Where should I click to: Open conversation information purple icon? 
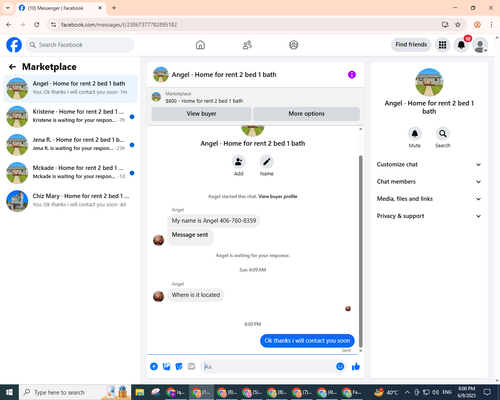(x=352, y=75)
